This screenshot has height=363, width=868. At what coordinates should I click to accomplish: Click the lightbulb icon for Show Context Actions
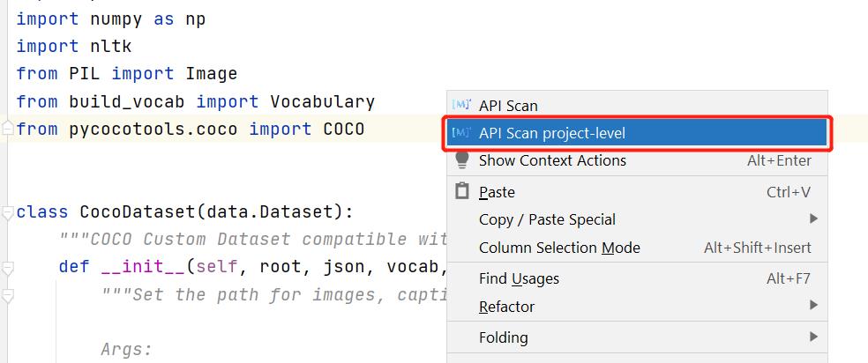tap(461, 160)
